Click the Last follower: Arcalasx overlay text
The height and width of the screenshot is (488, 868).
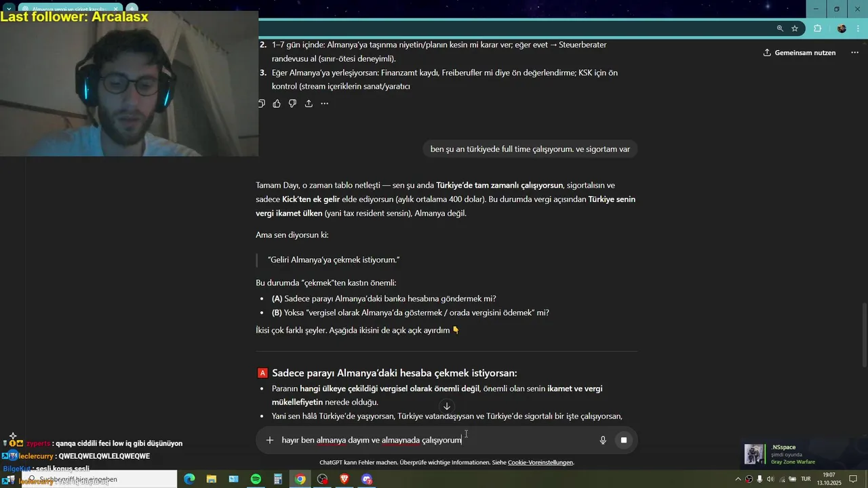[74, 17]
